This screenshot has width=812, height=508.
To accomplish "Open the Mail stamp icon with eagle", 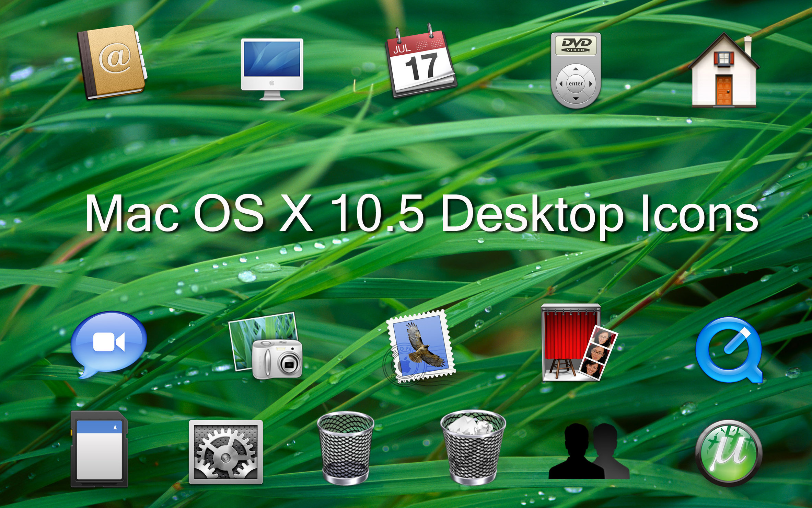I will pos(419,347).
